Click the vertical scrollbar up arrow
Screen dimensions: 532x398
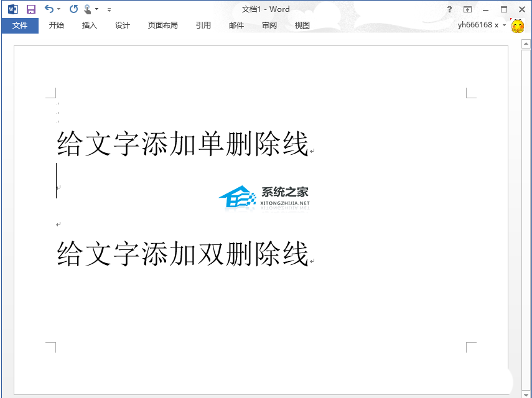[x=526, y=44]
